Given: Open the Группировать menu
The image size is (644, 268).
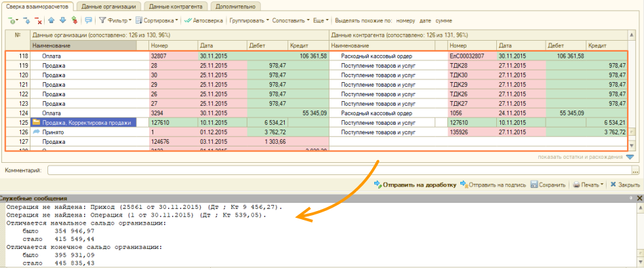Looking at the screenshot, I should tap(249, 20).
